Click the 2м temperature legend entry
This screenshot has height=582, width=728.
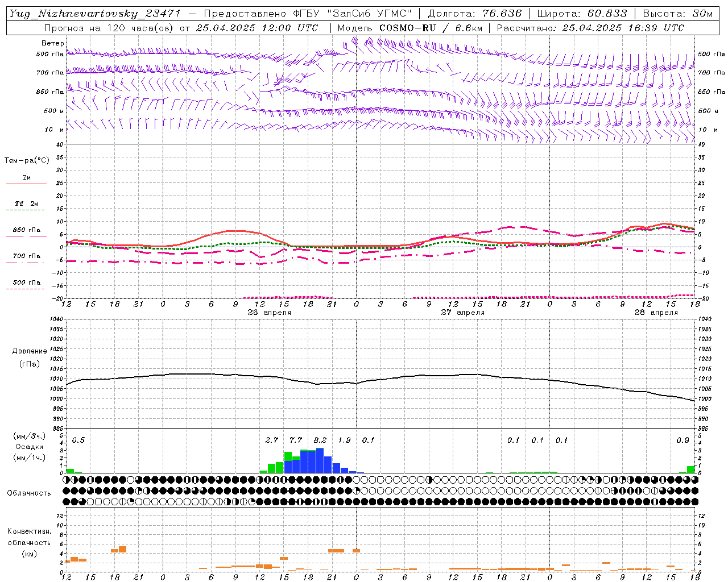point(27,178)
